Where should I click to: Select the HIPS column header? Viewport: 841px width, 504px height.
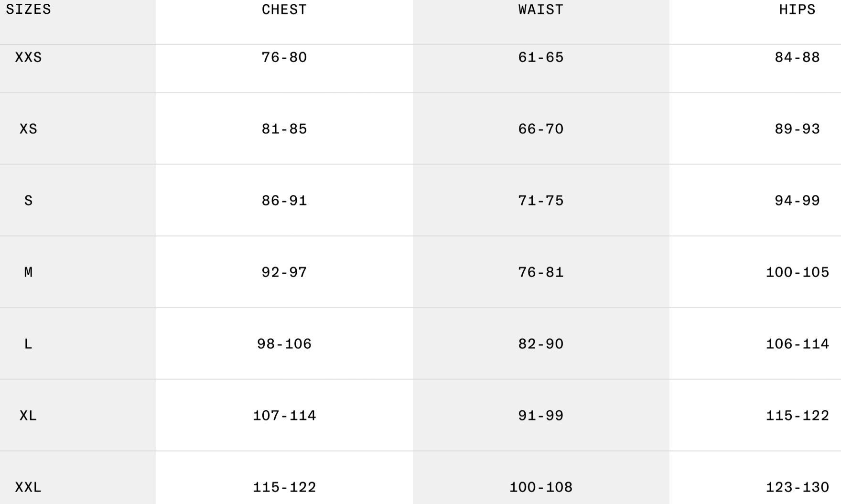click(798, 10)
